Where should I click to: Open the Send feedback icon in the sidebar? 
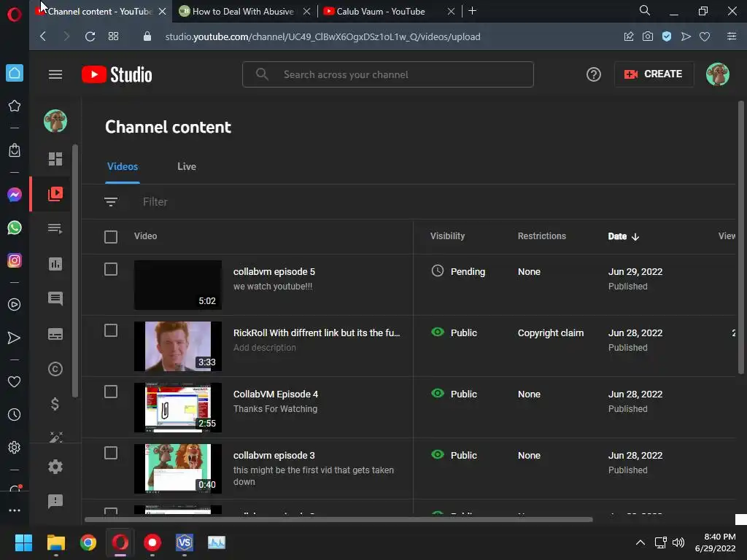(x=55, y=501)
